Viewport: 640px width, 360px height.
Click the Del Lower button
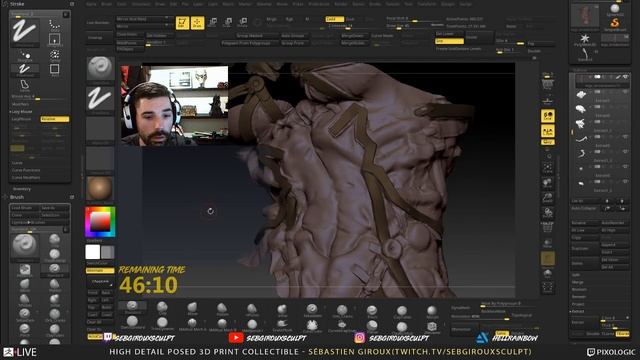[x=449, y=34]
